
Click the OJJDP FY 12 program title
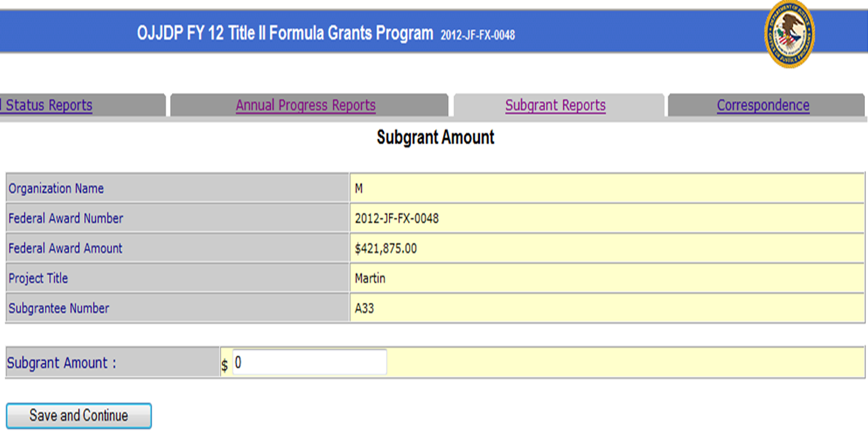click(x=284, y=33)
